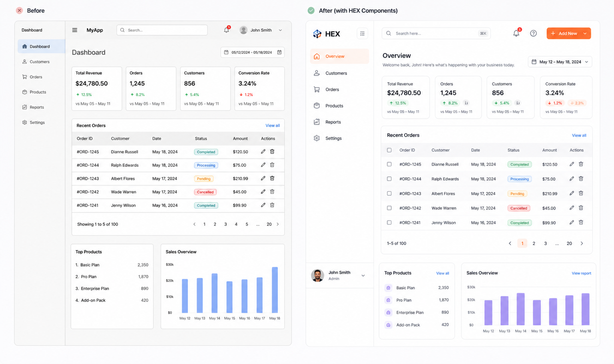The height and width of the screenshot is (364, 614).
Task: Open hamburger menu next to MyApp
Action: point(75,30)
